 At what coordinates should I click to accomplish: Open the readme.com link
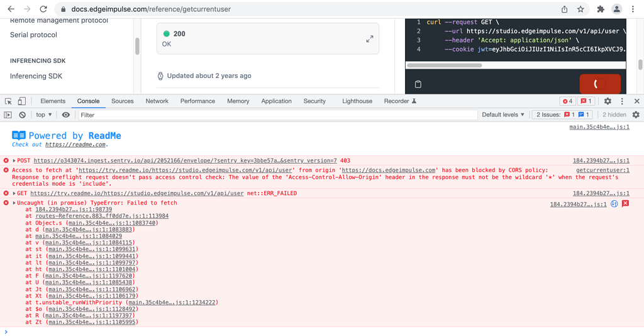click(x=75, y=145)
